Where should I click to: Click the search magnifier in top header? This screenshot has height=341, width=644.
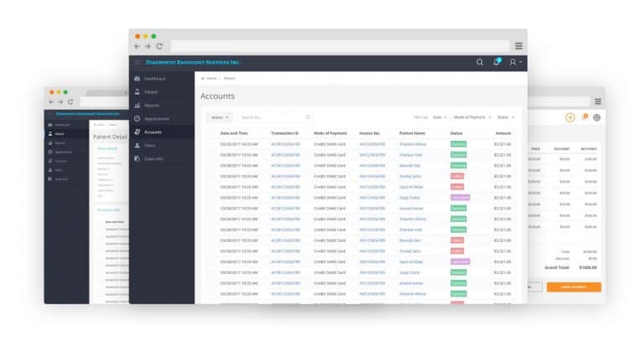480,62
